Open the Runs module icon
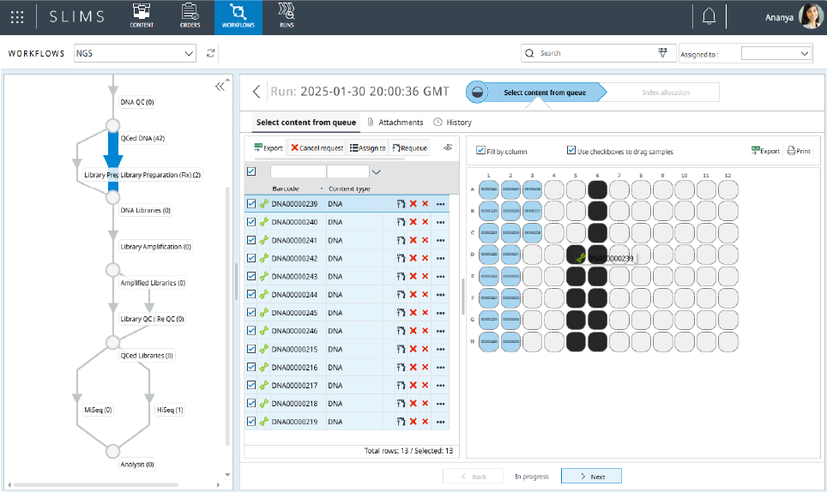827x504 pixels. pyautogui.click(x=287, y=16)
